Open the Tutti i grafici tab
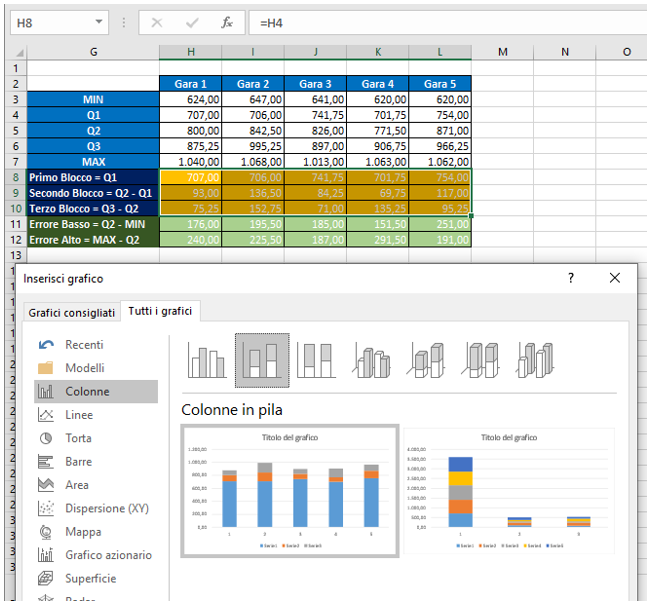The image size is (650, 609). coord(160,312)
